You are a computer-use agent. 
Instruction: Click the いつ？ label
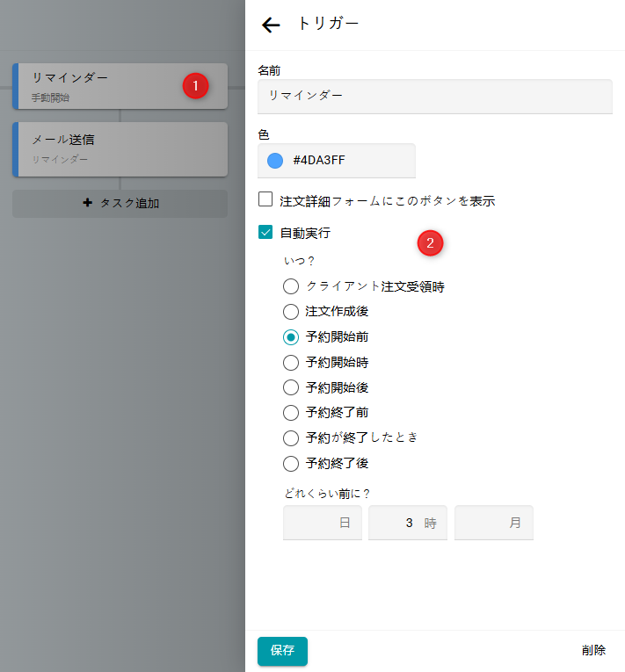click(x=300, y=261)
